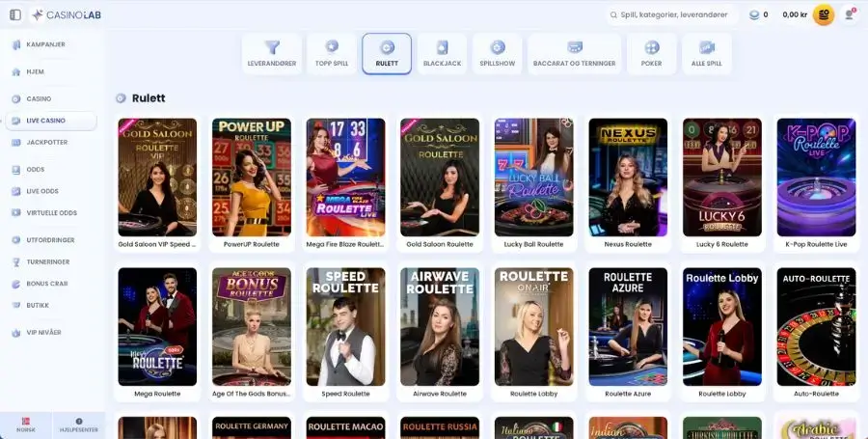Click the Norsk language flag icon
Screen dimensions: 868x439
pos(25,422)
